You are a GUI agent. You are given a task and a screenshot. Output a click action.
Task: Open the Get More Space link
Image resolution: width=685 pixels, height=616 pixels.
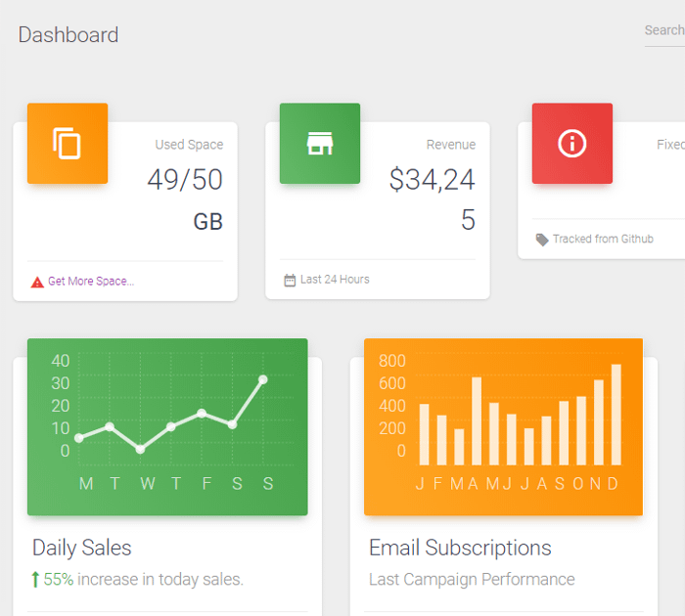(x=91, y=282)
